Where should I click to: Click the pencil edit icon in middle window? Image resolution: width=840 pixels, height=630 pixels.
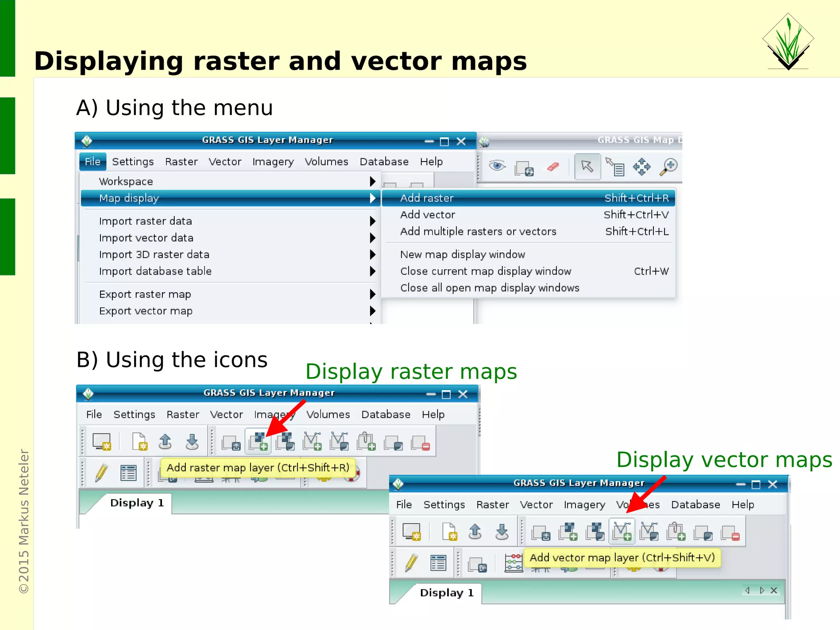pyautogui.click(x=101, y=473)
